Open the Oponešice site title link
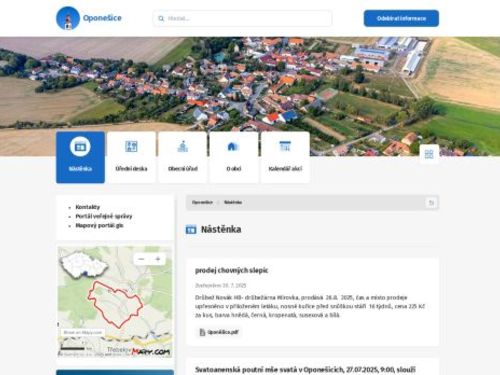The width and height of the screenshot is (500, 375). coord(102,18)
